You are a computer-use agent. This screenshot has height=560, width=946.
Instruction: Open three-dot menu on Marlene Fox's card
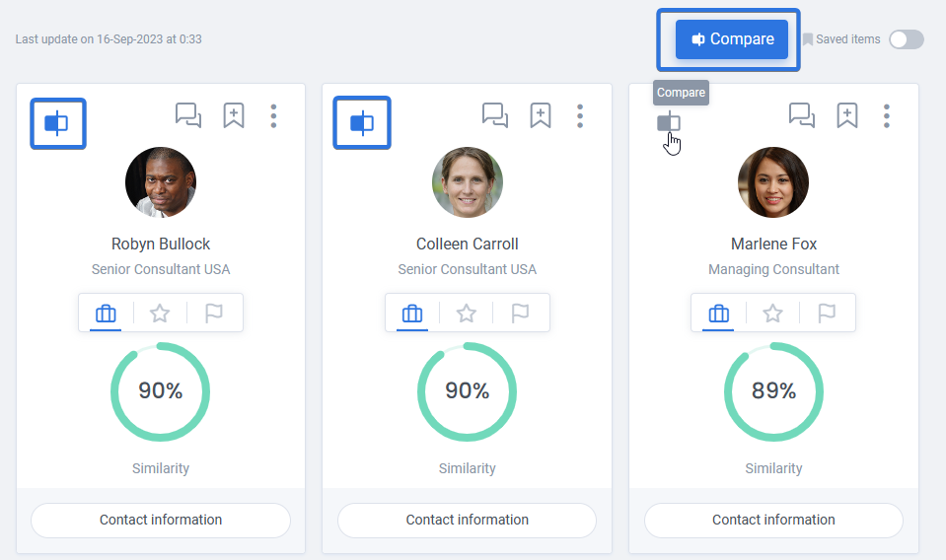coord(886,115)
